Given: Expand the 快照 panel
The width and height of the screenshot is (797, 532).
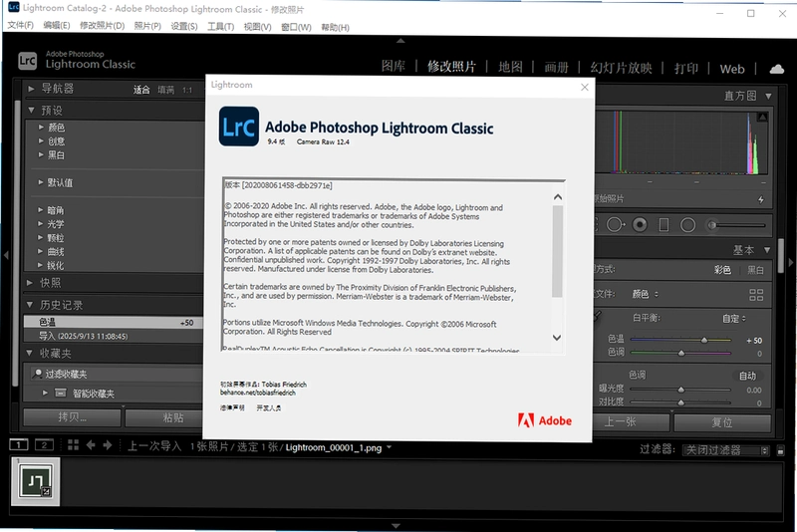Looking at the screenshot, I should tap(30, 283).
